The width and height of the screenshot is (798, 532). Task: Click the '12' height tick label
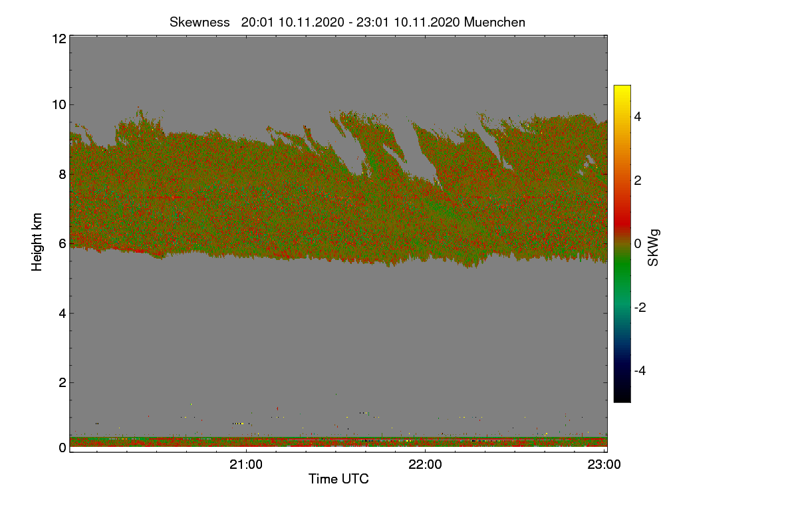click(59, 39)
